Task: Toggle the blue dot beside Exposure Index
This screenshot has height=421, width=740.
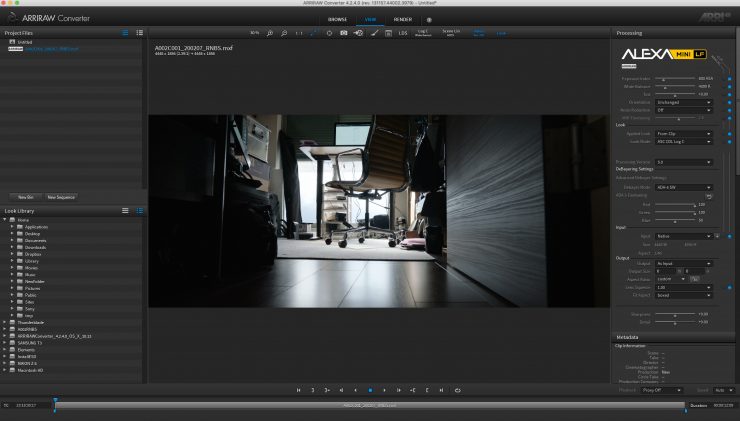Action: (x=729, y=77)
